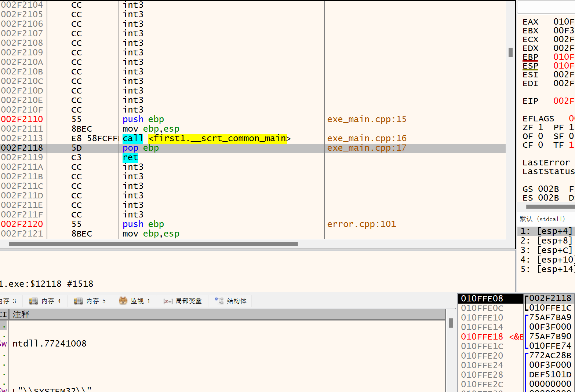Click the 监视 1 watch icon

123,301
